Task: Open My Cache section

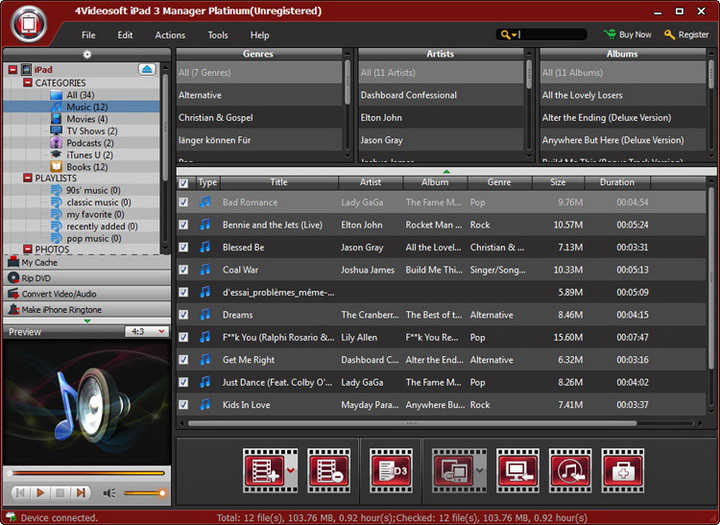Action: (87, 263)
